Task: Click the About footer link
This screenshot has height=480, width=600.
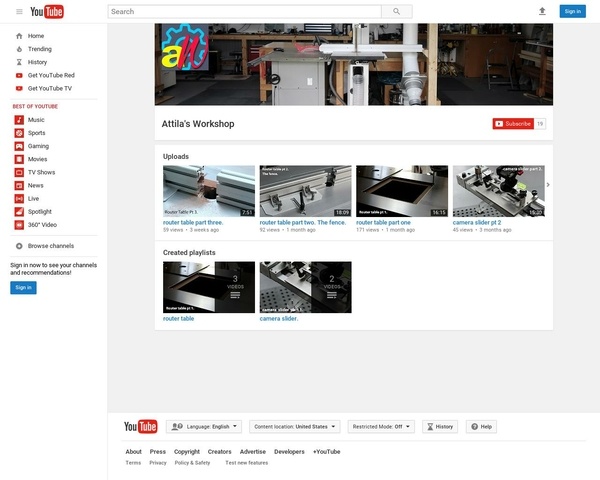Action: pyautogui.click(x=134, y=452)
